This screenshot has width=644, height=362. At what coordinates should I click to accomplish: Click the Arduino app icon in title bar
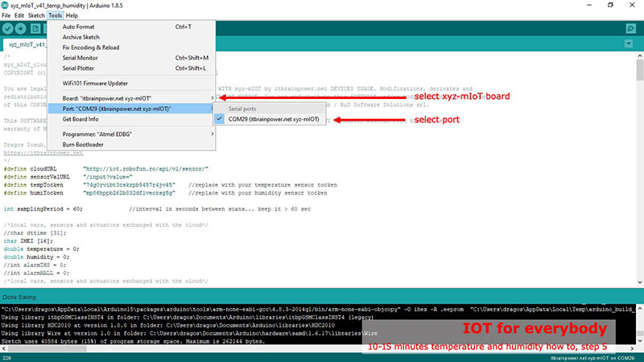pos(5,6)
